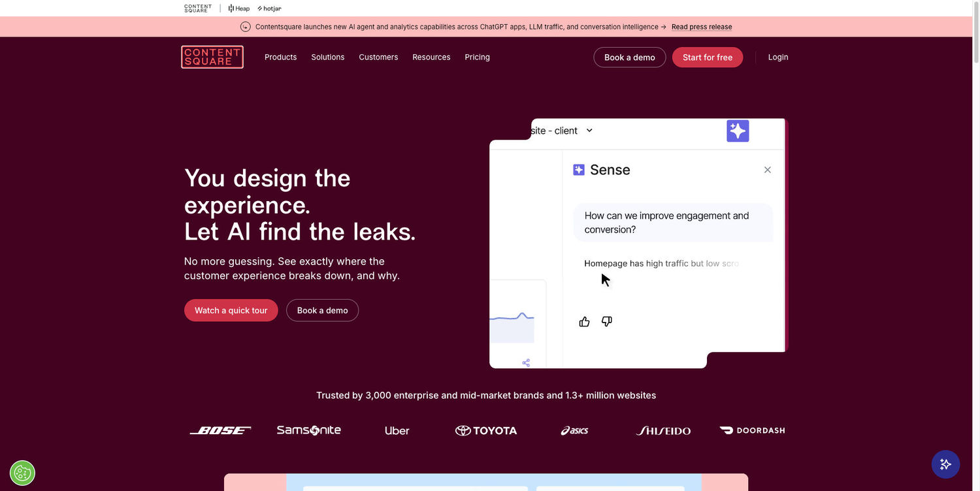Viewport: 980px width, 491px height.
Task: Click Book a demo in the navbar
Action: click(629, 57)
